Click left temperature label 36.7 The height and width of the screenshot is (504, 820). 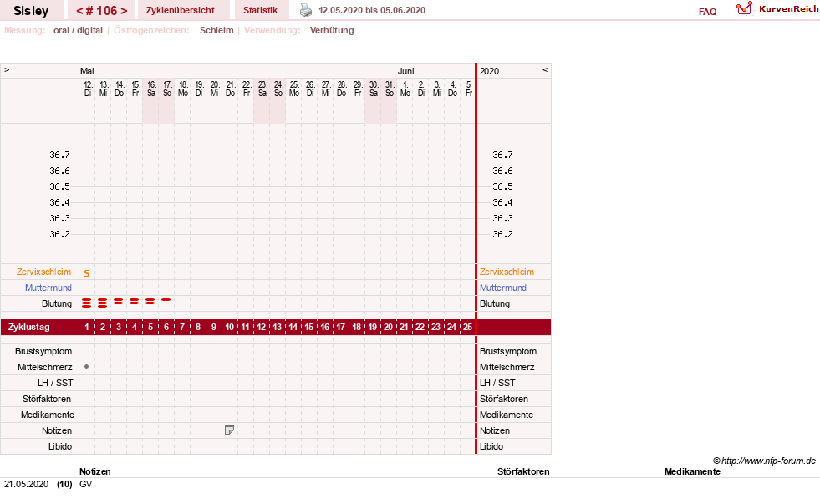point(59,155)
